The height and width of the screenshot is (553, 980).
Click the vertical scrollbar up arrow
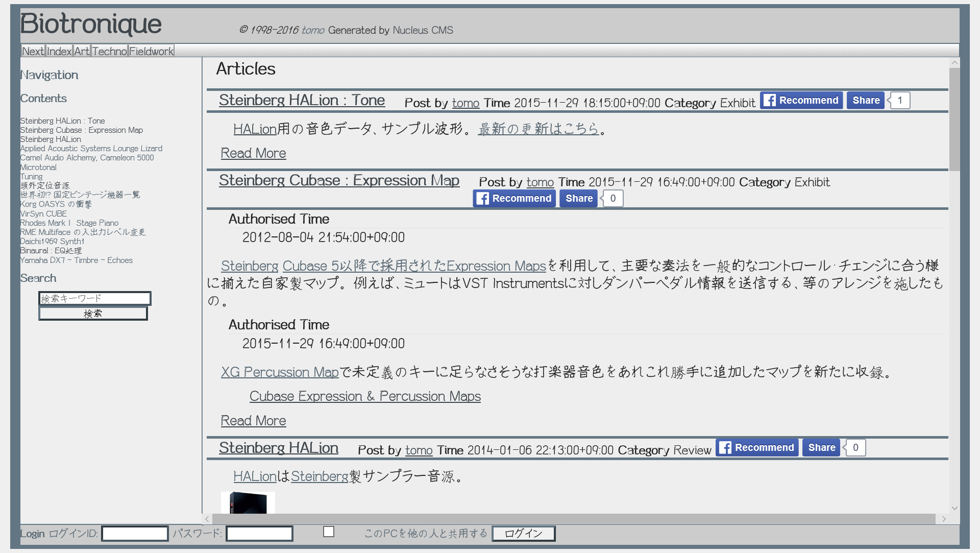954,63
